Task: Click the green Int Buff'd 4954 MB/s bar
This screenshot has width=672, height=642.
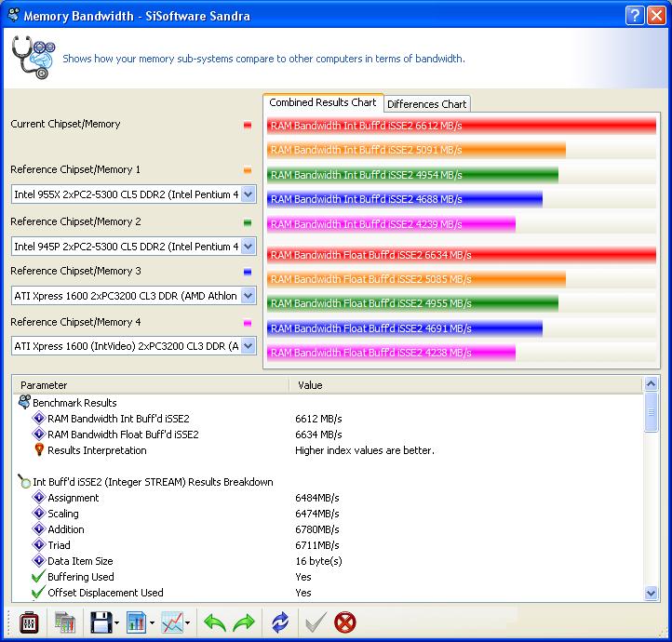Action: click(x=412, y=175)
